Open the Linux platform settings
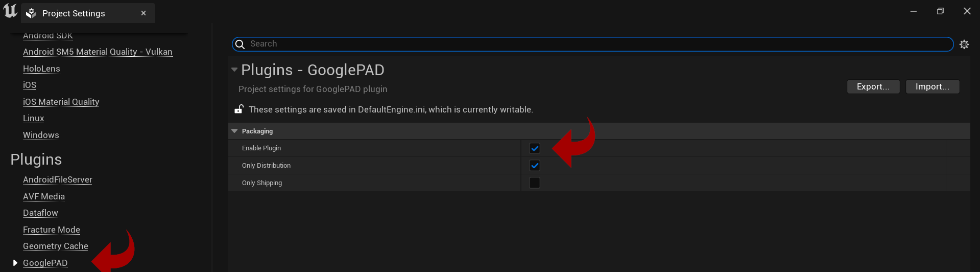 (34, 118)
